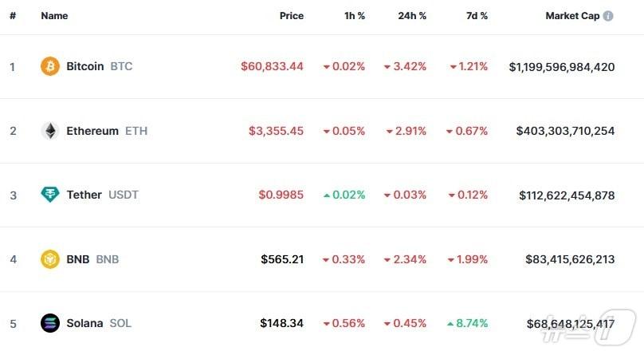The height and width of the screenshot is (355, 644).
Task: Click the Tether logo icon
Action: coord(50,195)
